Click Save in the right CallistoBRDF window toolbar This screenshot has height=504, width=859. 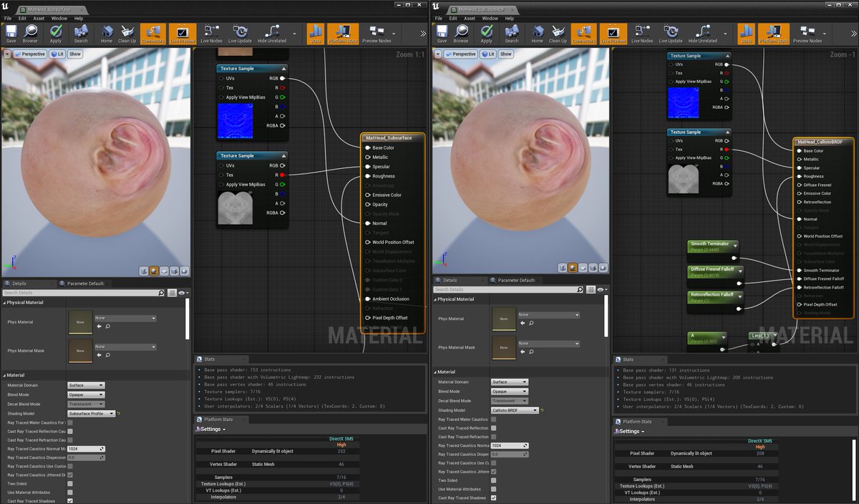pos(442,34)
